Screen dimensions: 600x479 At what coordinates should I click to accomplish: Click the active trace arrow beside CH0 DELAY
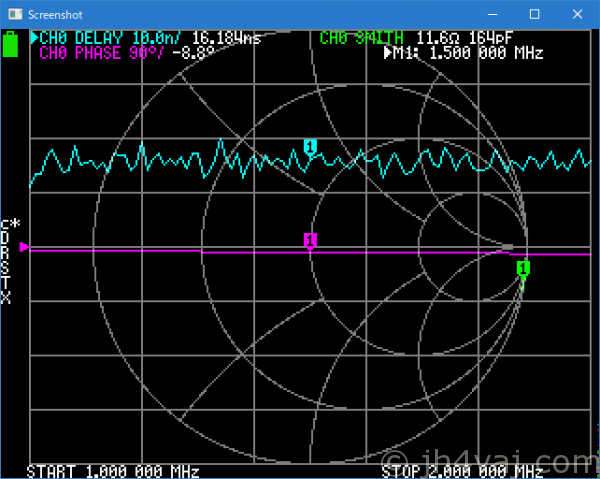pyautogui.click(x=35, y=38)
